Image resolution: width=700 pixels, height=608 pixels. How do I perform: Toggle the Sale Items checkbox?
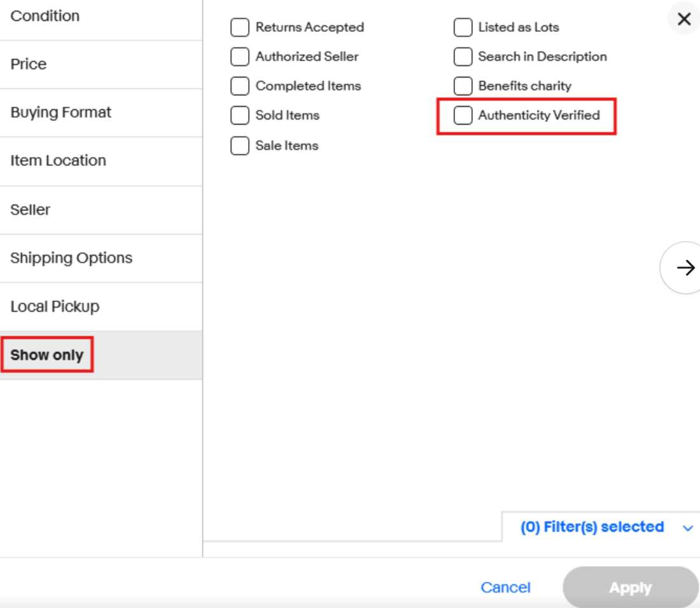(x=240, y=146)
